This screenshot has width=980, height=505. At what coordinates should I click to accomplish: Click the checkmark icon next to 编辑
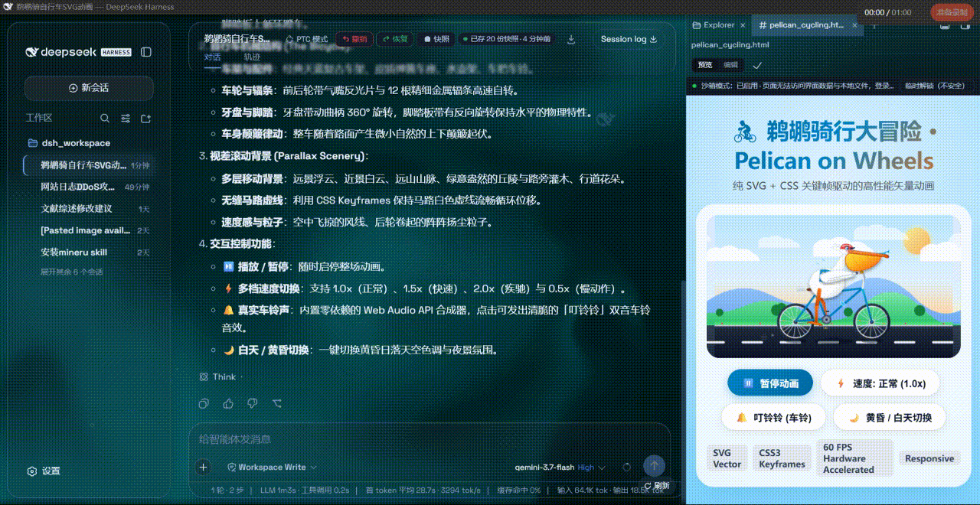[x=757, y=66]
